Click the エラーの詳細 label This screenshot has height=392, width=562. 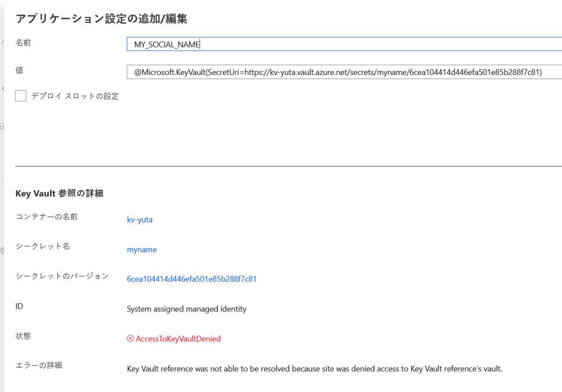40,365
